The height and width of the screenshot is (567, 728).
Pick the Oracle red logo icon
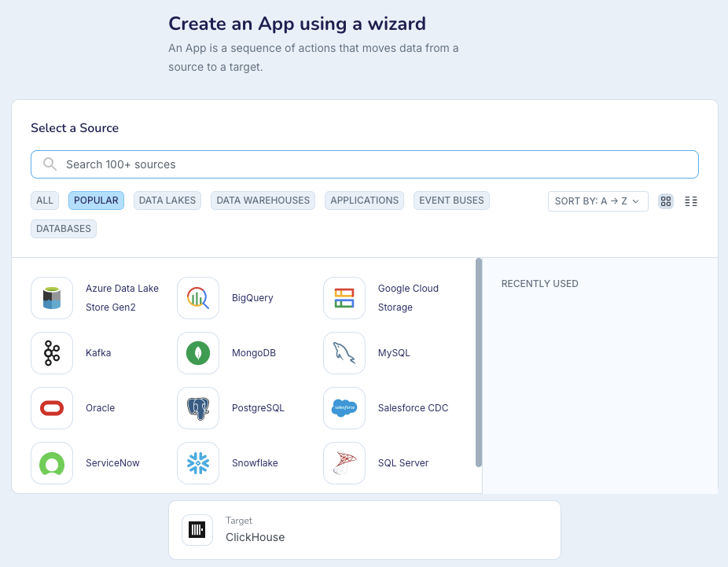pos(52,408)
